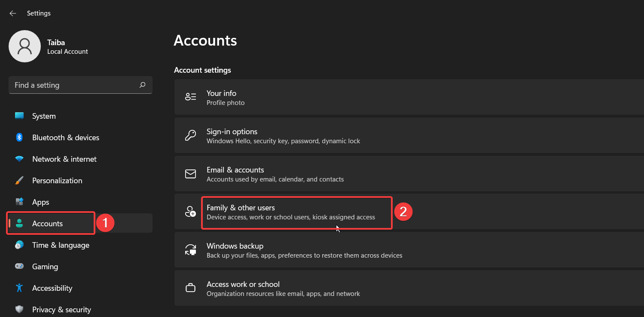The image size is (644, 317).
Task: Click the back arrow to leave Settings page
Action: [x=12, y=13]
